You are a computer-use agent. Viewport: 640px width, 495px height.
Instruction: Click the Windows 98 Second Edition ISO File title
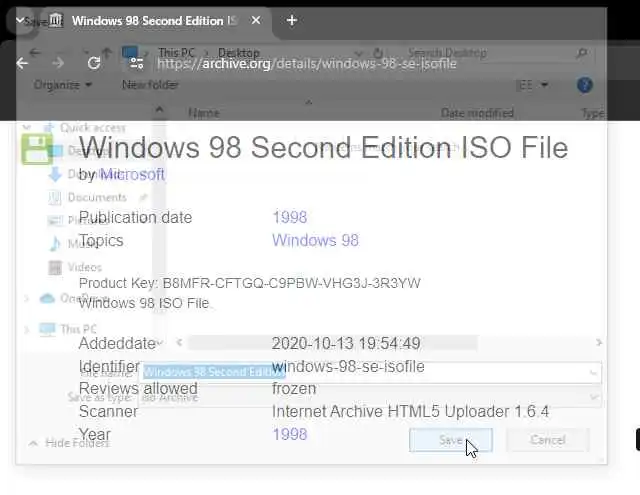pos(323,147)
